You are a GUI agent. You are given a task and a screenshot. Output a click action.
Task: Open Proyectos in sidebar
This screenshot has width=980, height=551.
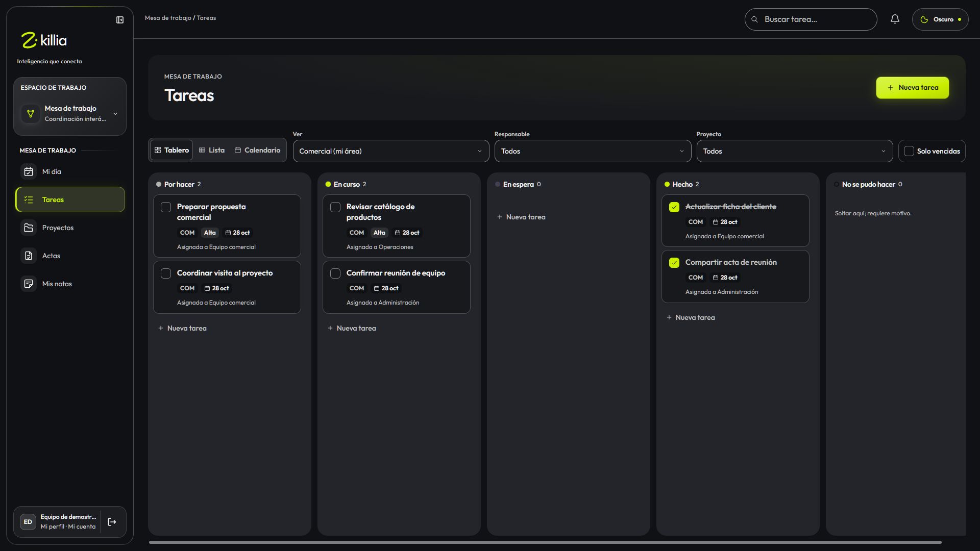(x=70, y=228)
